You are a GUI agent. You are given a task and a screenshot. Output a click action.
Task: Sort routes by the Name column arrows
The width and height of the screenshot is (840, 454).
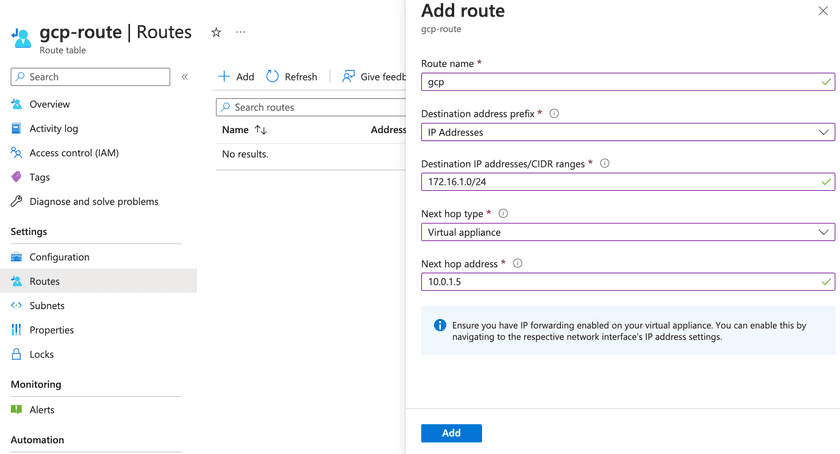261,130
